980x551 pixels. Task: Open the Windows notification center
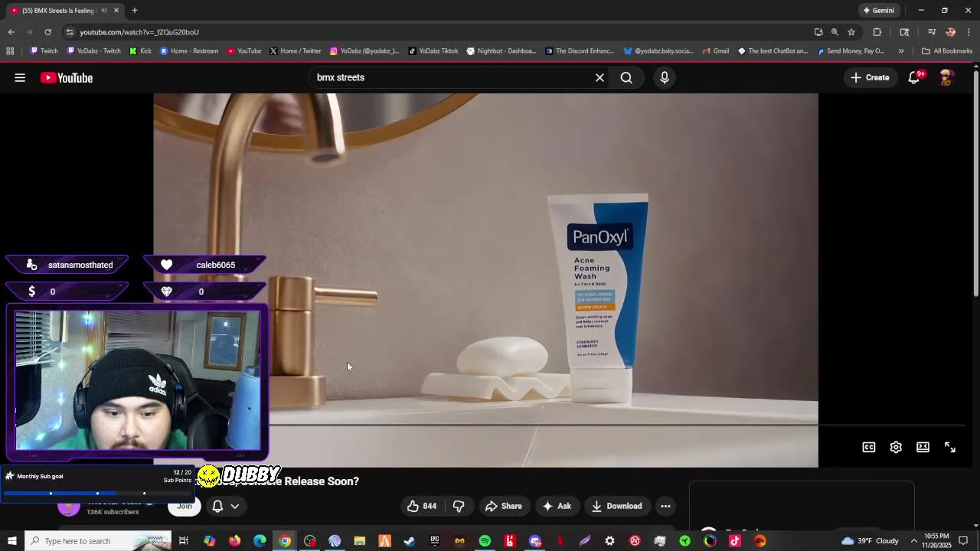tap(964, 541)
